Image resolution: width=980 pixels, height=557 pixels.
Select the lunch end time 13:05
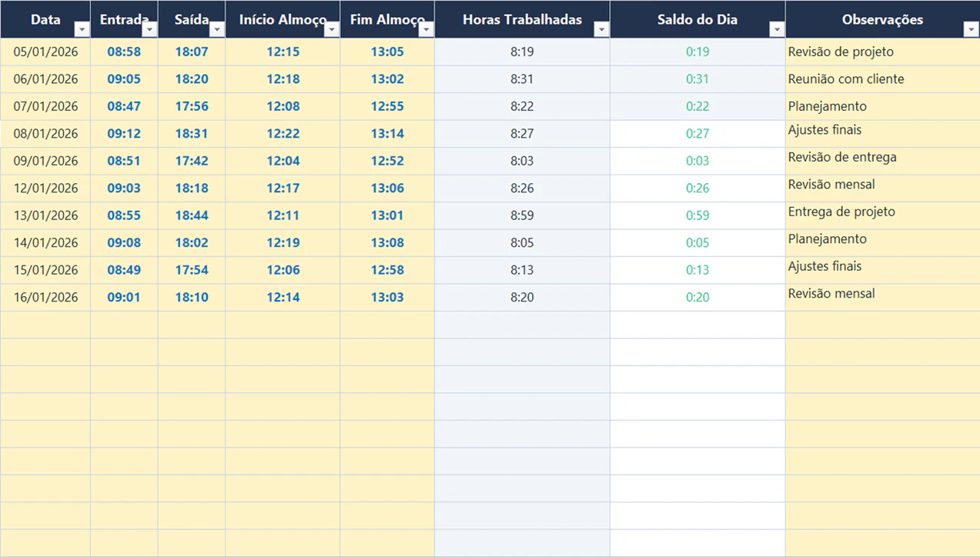[x=387, y=52]
